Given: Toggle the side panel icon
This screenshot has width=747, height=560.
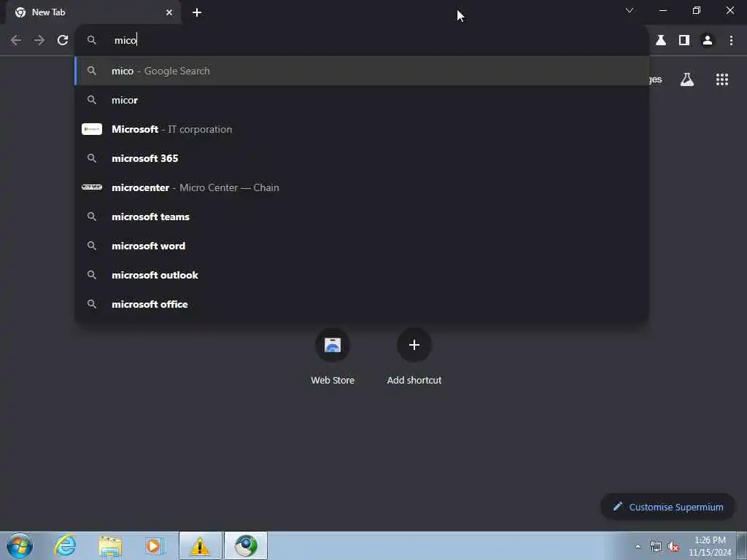Looking at the screenshot, I should click(x=684, y=41).
